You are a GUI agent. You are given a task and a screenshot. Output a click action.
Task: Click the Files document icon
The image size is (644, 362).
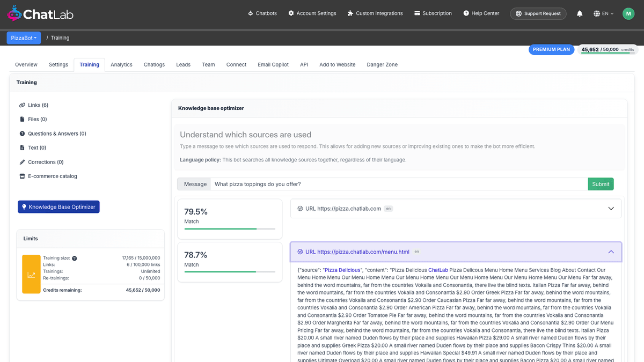pos(22,119)
